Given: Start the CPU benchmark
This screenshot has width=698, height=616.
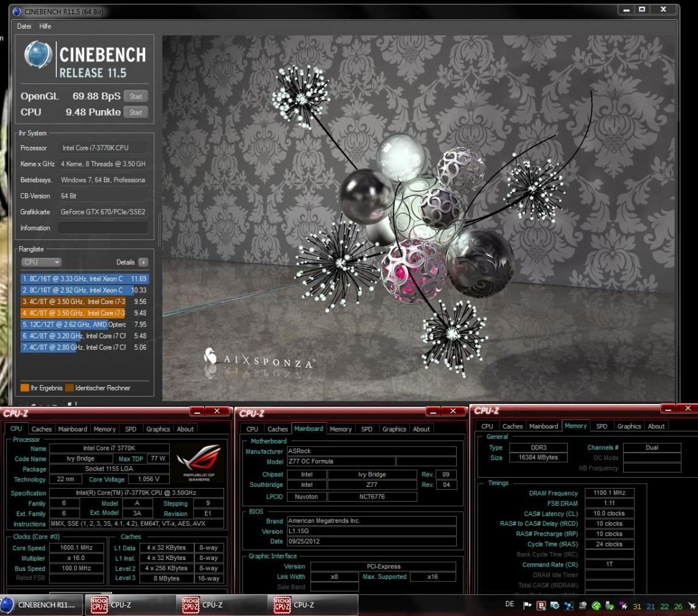Looking at the screenshot, I should (x=136, y=112).
